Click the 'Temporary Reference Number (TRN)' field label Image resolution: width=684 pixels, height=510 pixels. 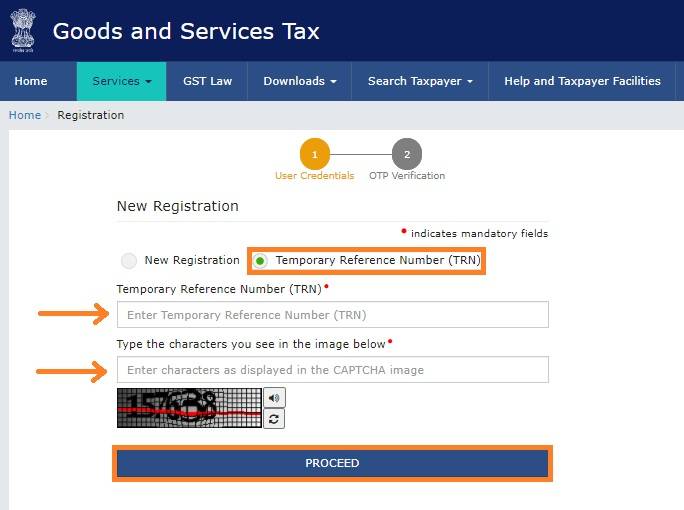(219, 289)
